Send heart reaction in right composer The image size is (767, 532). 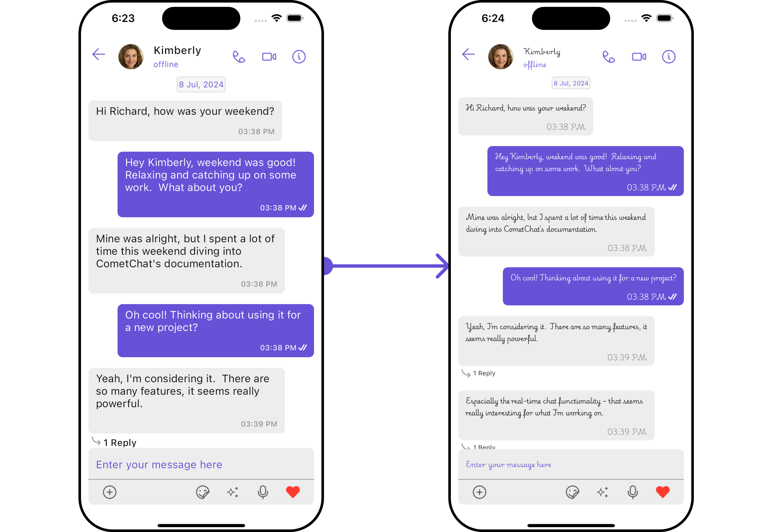coord(662,492)
